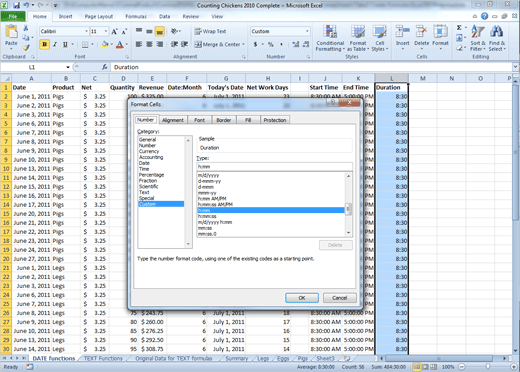Open Sort & Filter menu
This screenshot has height=372, width=520.
coord(478,38)
